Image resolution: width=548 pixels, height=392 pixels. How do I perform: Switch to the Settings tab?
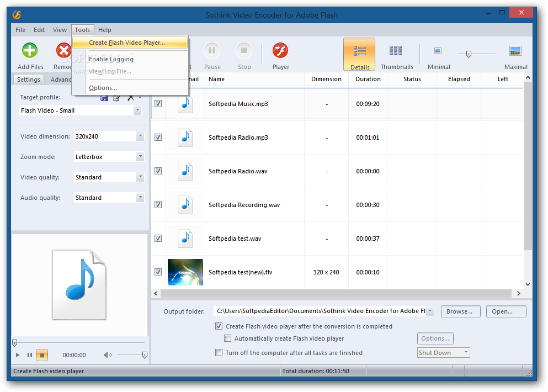(x=29, y=80)
